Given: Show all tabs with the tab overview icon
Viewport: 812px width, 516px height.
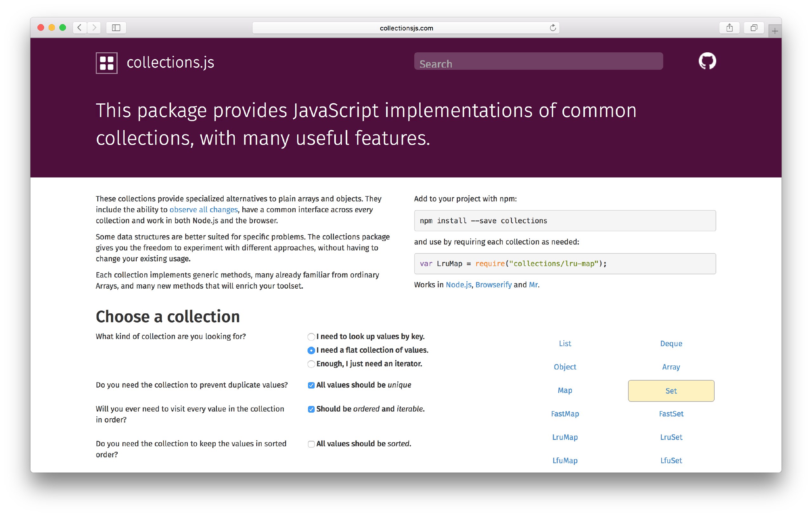Looking at the screenshot, I should [754, 28].
